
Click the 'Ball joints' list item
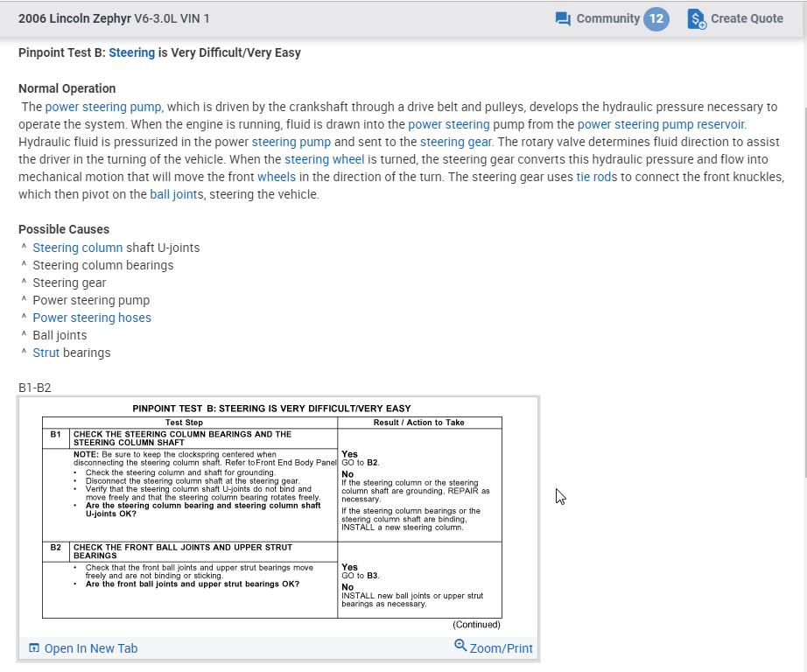tap(60, 335)
